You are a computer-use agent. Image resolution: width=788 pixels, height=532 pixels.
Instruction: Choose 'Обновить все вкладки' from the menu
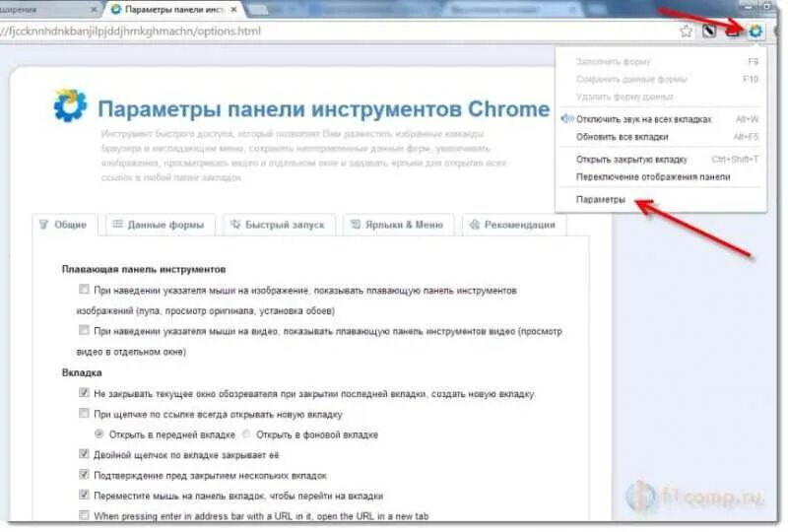coord(661,137)
